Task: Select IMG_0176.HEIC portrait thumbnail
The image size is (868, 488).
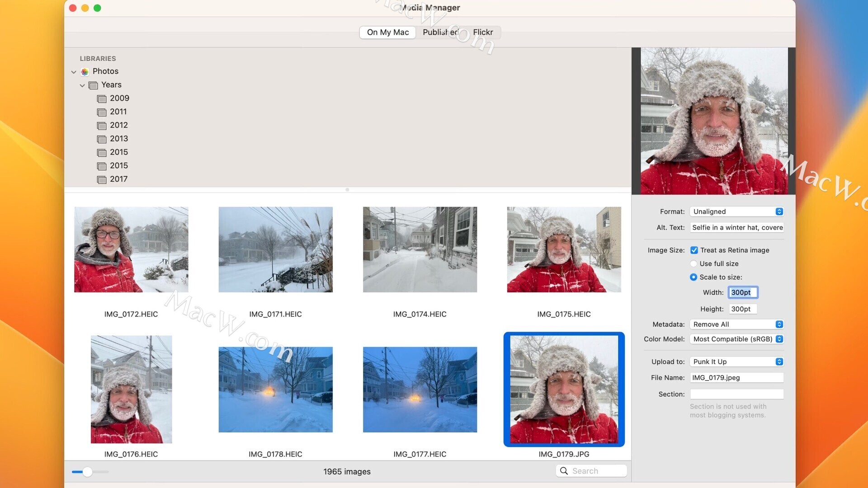Action: tap(131, 389)
